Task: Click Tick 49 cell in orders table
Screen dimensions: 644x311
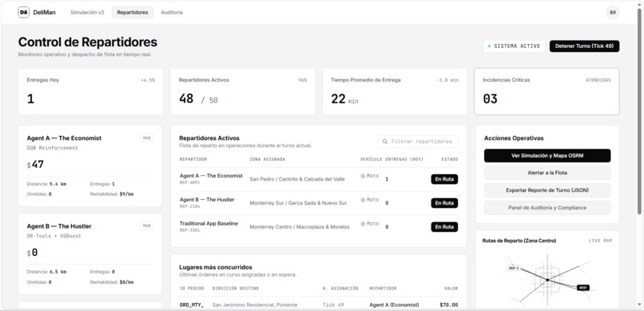Action: [x=333, y=305]
